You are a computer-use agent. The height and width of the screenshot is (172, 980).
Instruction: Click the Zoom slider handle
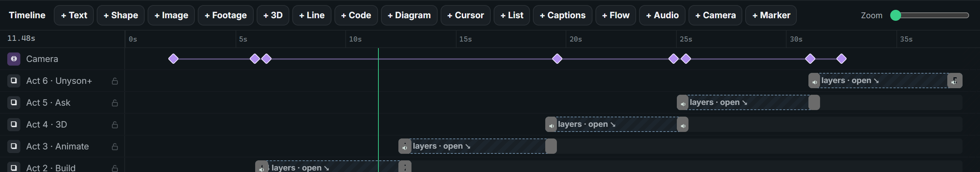point(896,15)
